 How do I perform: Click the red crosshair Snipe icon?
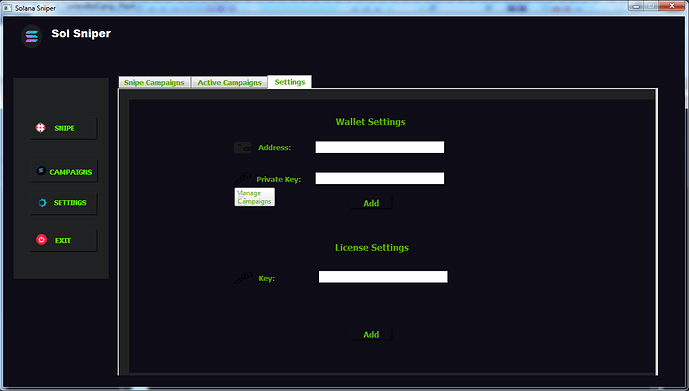40,128
